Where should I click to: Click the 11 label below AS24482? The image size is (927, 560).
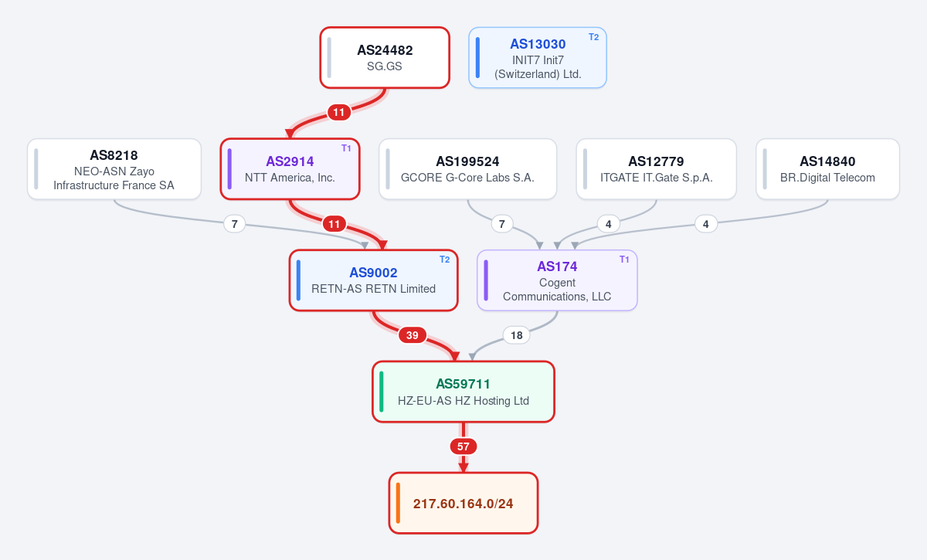click(x=339, y=113)
